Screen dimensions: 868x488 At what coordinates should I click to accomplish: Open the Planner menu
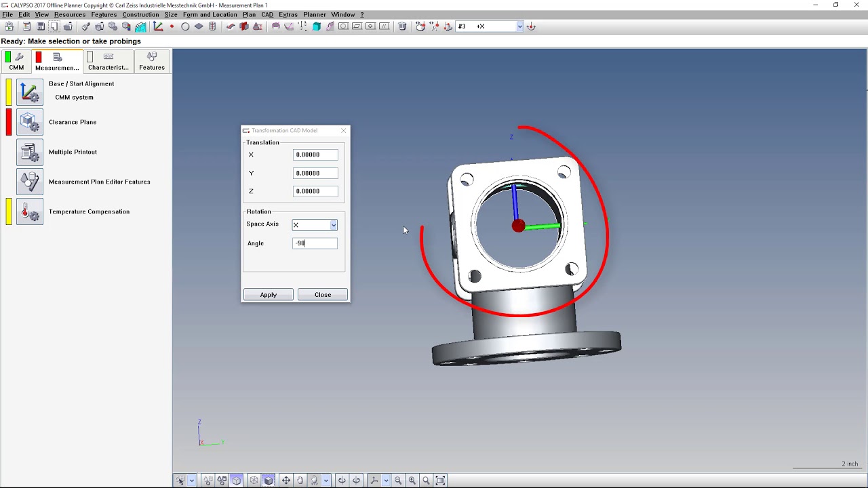pyautogui.click(x=314, y=14)
